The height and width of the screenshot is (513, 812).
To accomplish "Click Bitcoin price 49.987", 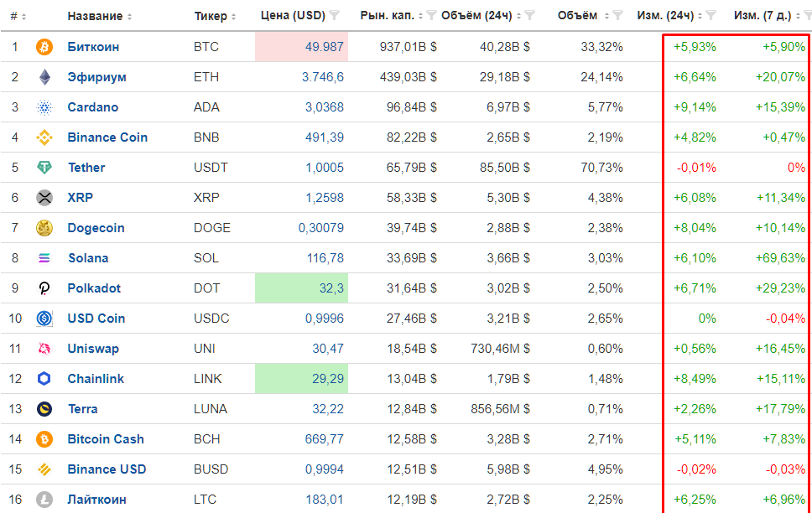I will tap(324, 47).
